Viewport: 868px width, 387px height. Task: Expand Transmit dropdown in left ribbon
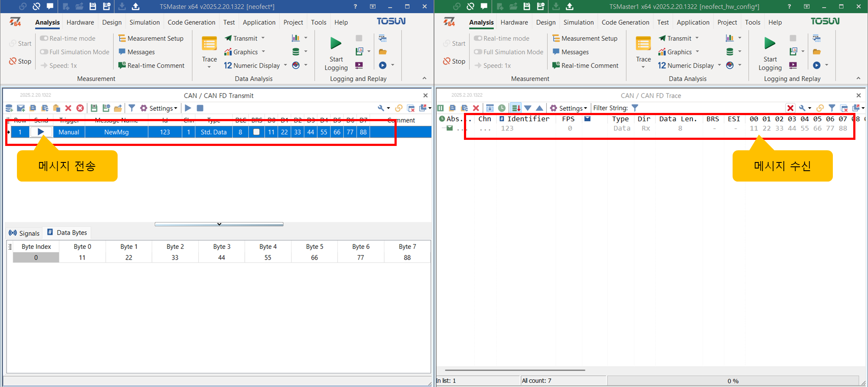click(x=263, y=38)
